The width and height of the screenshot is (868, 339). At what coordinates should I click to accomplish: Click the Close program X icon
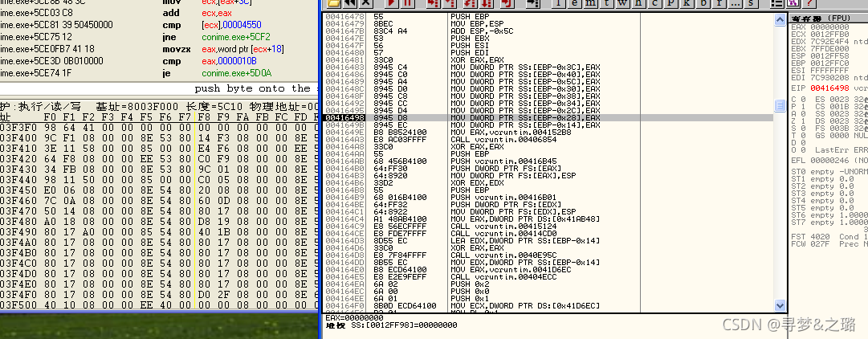pos(365,3)
